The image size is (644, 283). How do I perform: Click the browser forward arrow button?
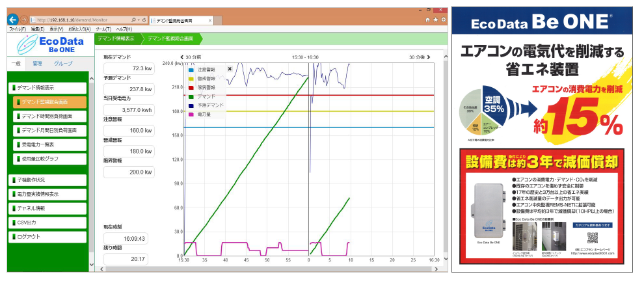(24, 20)
